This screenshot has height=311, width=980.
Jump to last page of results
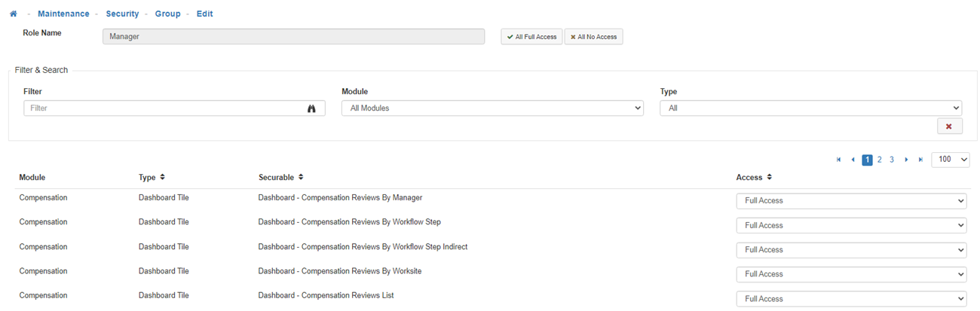click(x=920, y=160)
